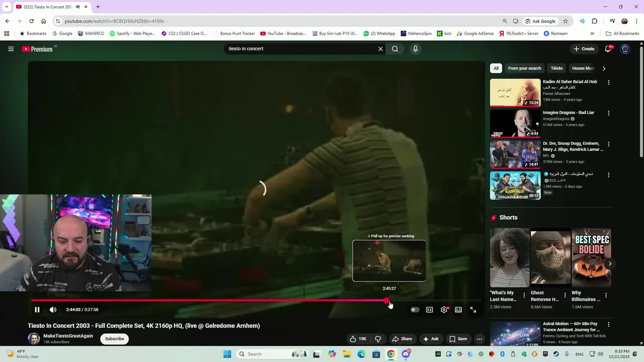Open YouTube notifications bell
Image resolution: width=644 pixels, height=362 pixels.
[608, 49]
